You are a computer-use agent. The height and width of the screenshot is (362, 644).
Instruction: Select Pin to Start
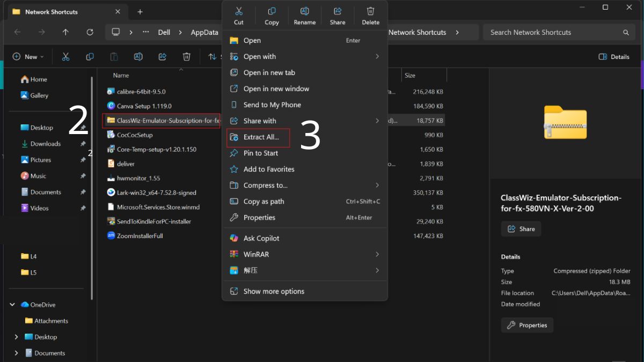click(x=305, y=153)
